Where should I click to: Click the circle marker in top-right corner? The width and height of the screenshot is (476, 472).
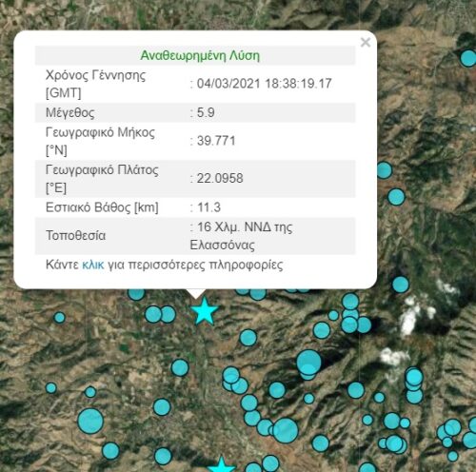(468, 58)
